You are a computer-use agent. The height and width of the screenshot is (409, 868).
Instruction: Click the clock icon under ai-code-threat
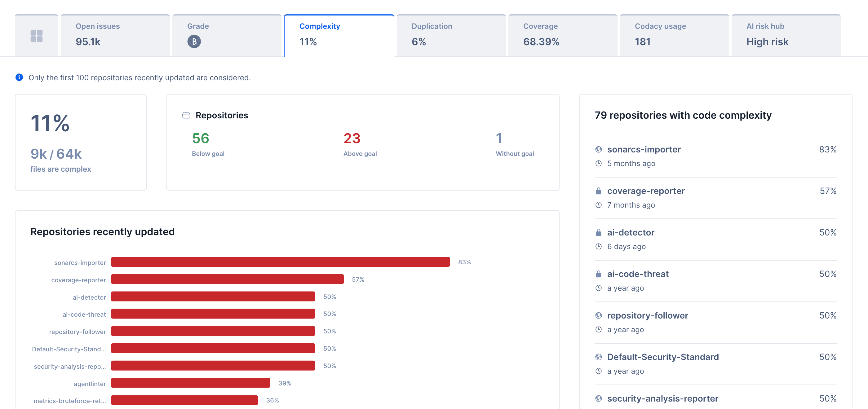[x=598, y=288]
